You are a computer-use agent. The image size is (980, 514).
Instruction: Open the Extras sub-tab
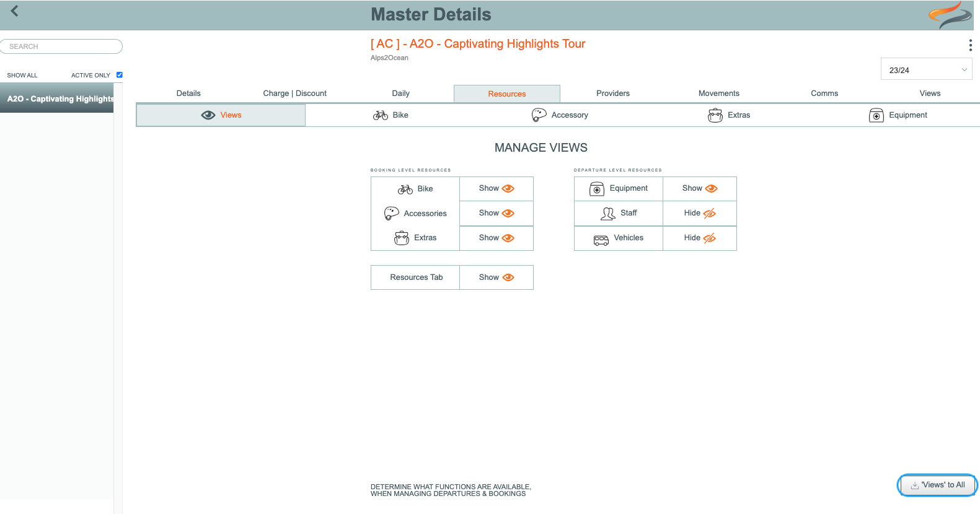729,115
